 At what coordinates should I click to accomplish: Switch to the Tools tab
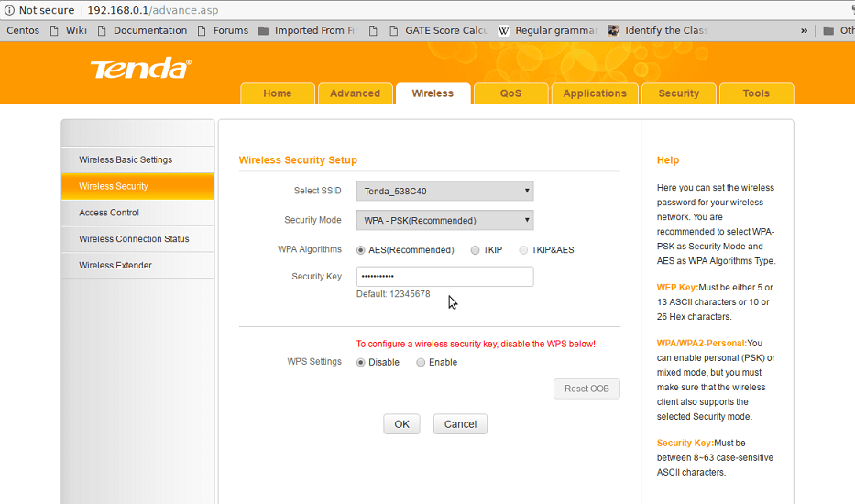(756, 93)
